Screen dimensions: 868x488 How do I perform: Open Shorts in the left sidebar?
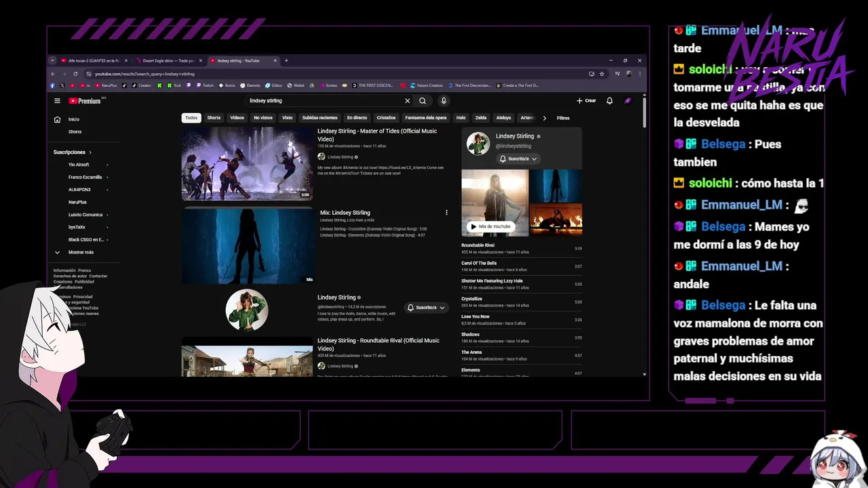75,131
